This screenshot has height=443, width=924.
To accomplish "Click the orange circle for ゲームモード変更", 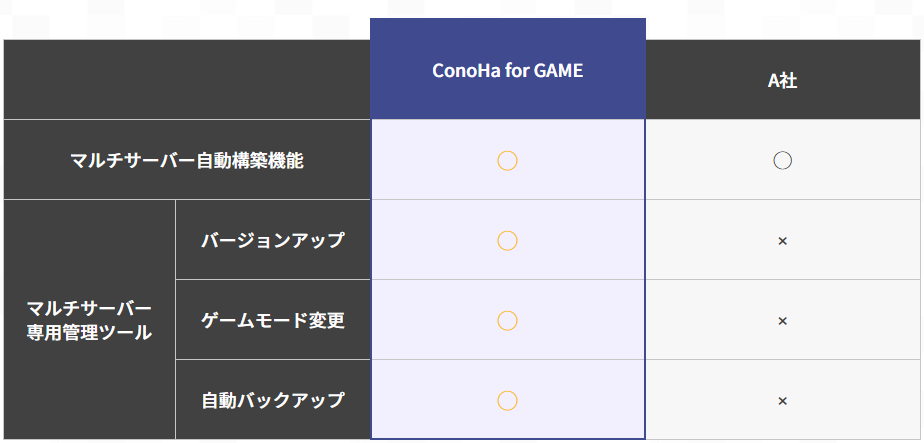I will click(507, 321).
